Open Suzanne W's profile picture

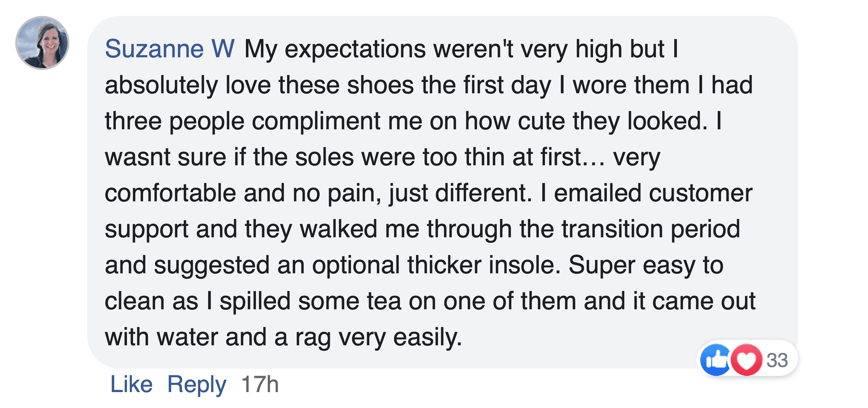point(42,43)
